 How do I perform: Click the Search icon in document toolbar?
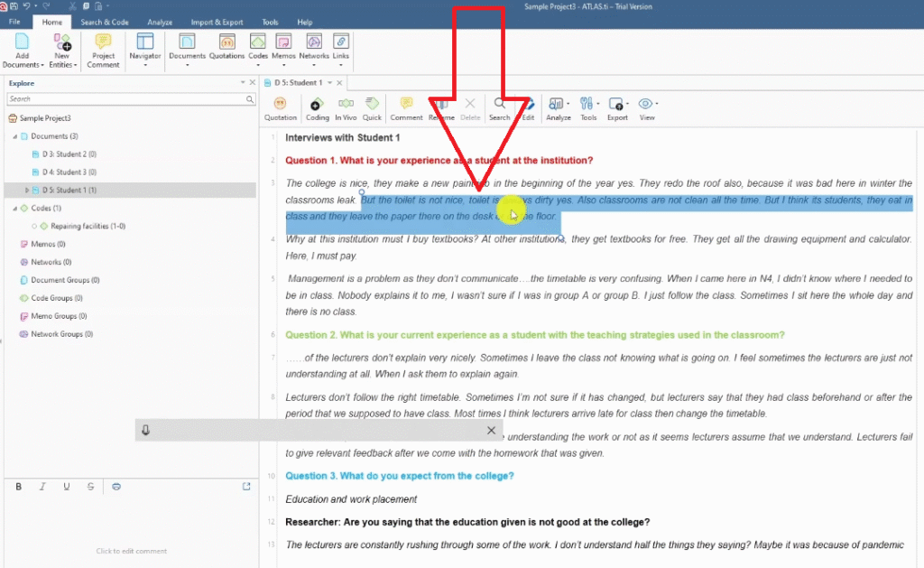click(x=499, y=108)
